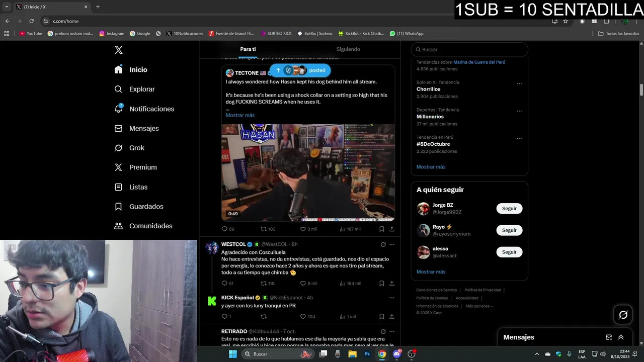Repost the WESTCOL post
The height and width of the screenshot is (362, 644).
point(264,283)
